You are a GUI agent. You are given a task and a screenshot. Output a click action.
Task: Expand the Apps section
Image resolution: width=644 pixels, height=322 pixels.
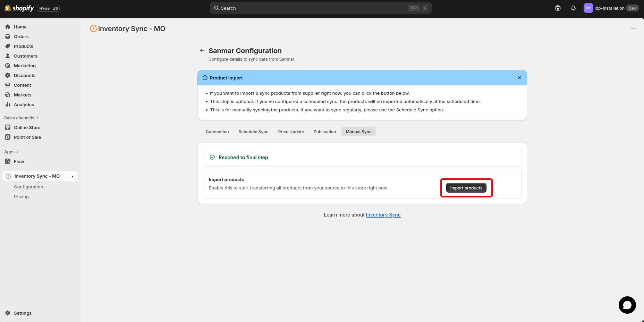[x=11, y=152]
